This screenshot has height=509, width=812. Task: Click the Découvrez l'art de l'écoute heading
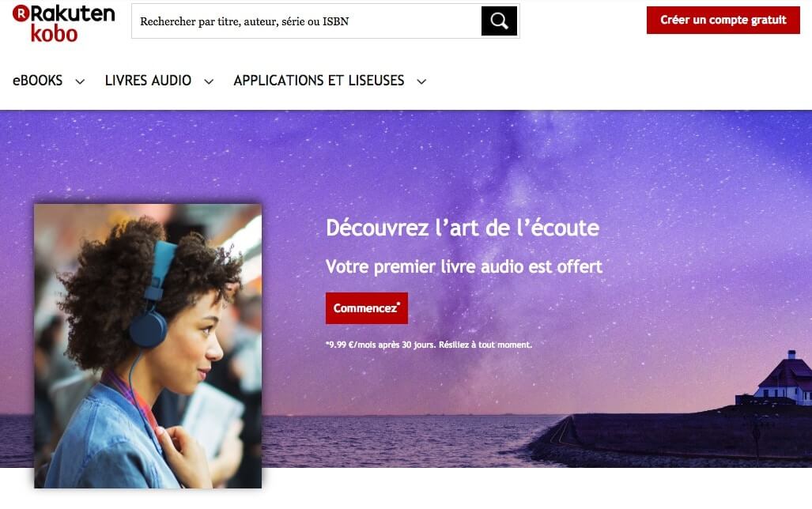click(463, 228)
